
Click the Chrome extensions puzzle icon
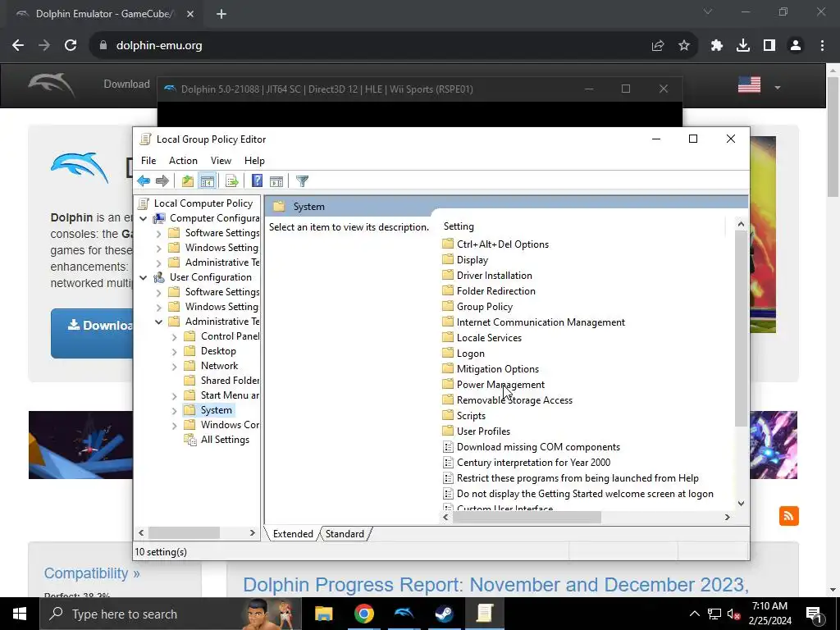point(717,46)
